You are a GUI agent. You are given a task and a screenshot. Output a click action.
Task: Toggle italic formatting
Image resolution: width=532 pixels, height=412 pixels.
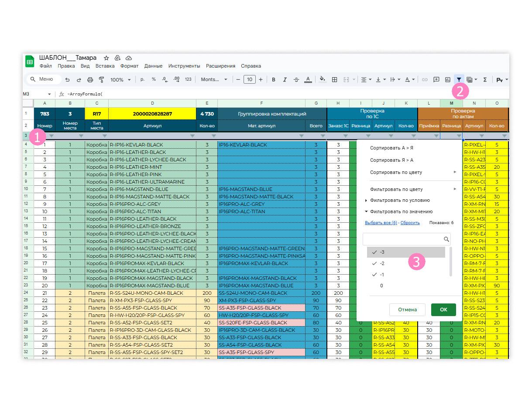tap(285, 80)
